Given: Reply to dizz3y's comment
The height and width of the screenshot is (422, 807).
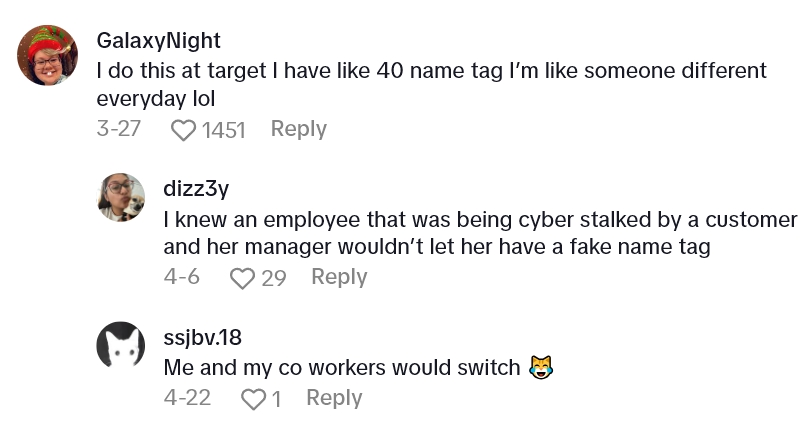Looking at the screenshot, I should tap(339, 277).
